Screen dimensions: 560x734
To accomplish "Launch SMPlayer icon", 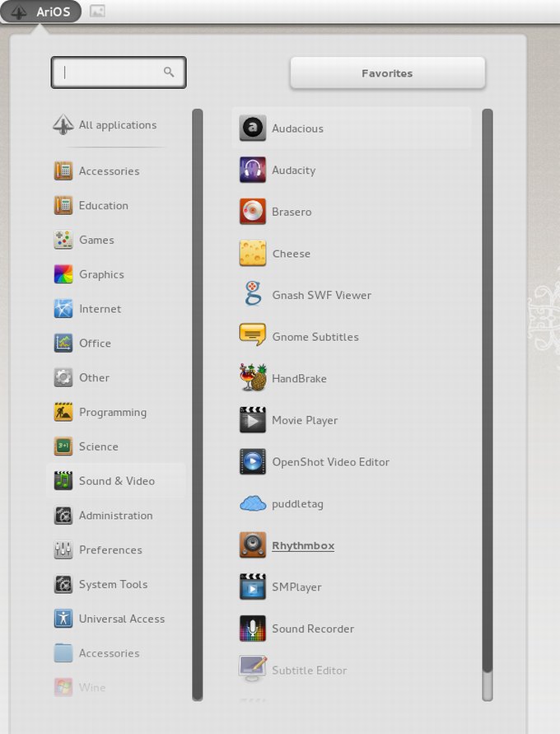I will [x=253, y=587].
